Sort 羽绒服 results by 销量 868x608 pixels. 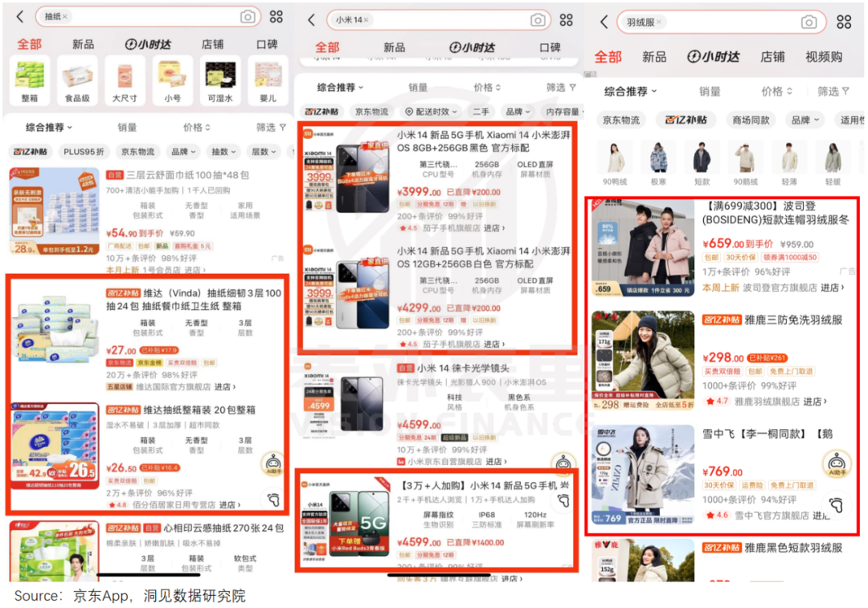(x=710, y=92)
